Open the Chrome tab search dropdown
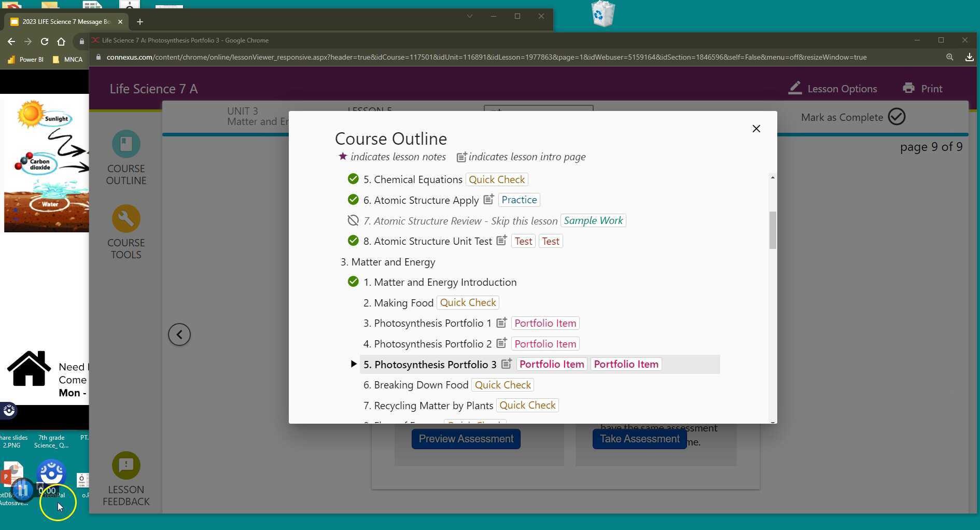Screen dimensions: 980x530 click(x=469, y=16)
